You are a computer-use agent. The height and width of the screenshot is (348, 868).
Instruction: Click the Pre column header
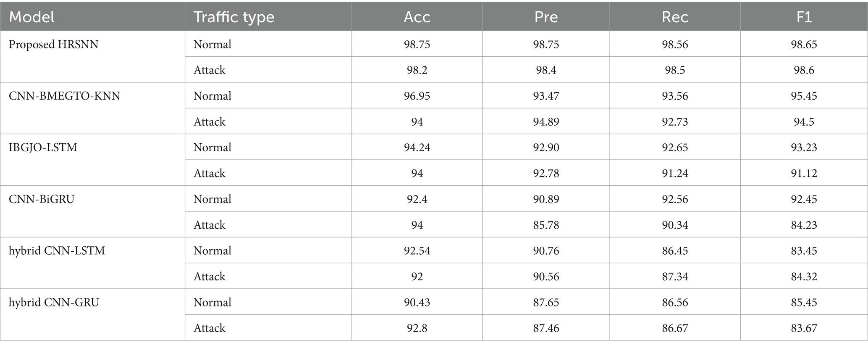[546, 17]
